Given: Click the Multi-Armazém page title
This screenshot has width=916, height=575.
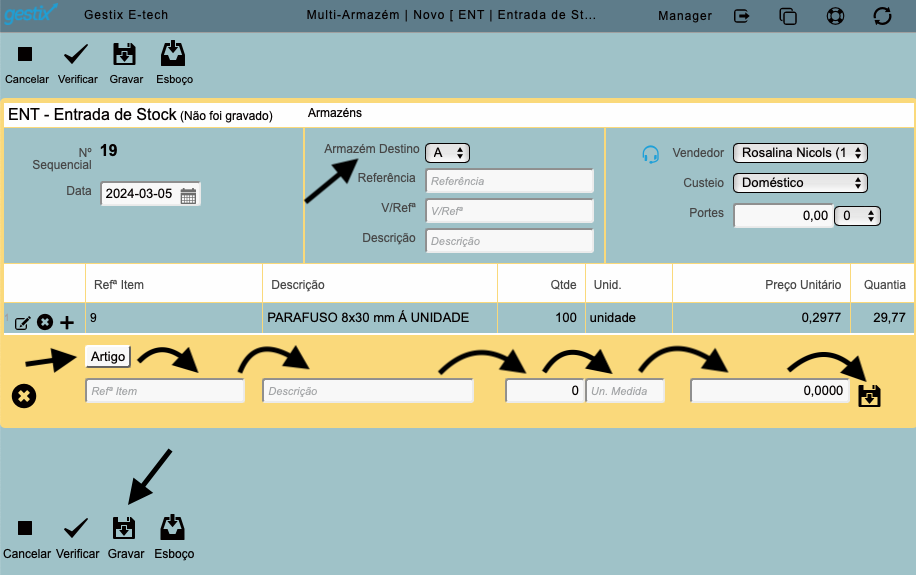Looking at the screenshot, I should point(451,15).
